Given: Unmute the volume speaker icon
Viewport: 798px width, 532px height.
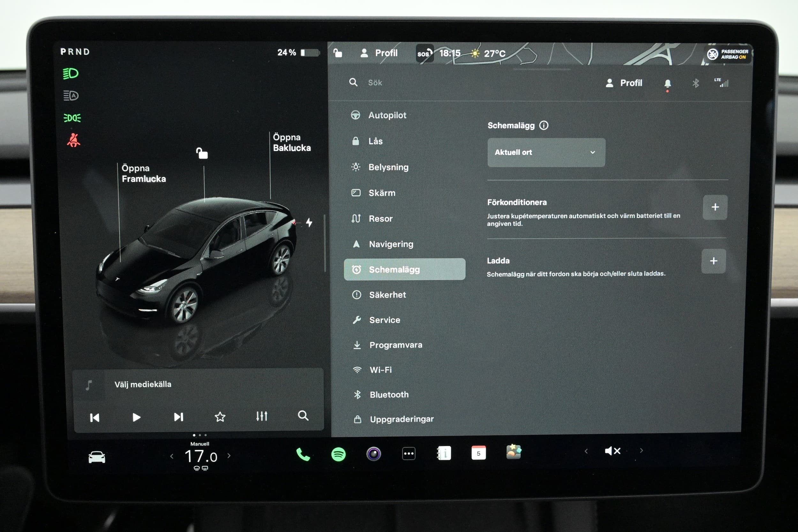Looking at the screenshot, I should pos(613,451).
